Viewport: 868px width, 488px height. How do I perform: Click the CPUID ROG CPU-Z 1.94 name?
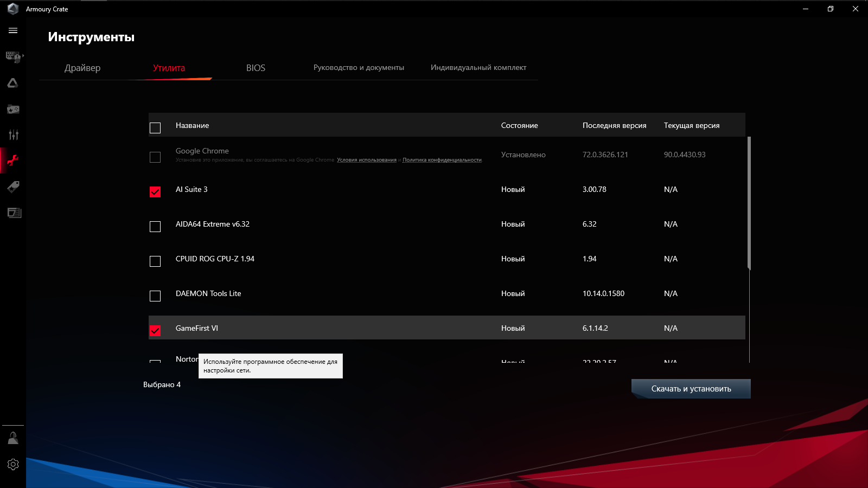(215, 259)
